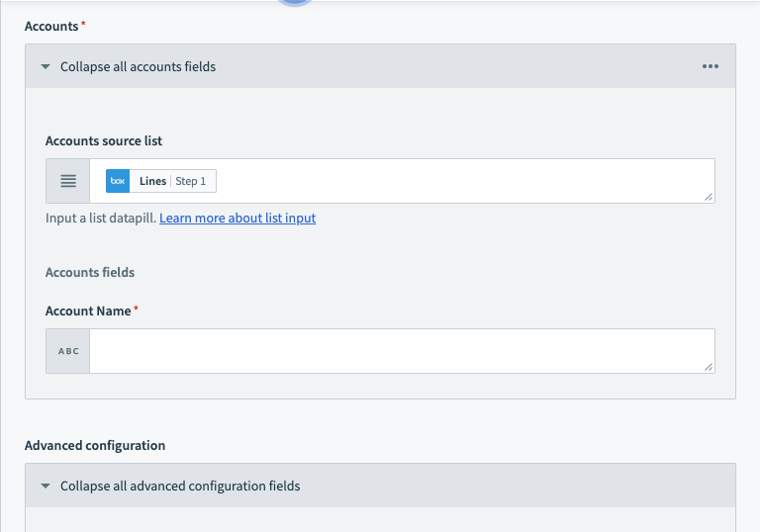Open 'Learn more about list input' link

point(237,219)
